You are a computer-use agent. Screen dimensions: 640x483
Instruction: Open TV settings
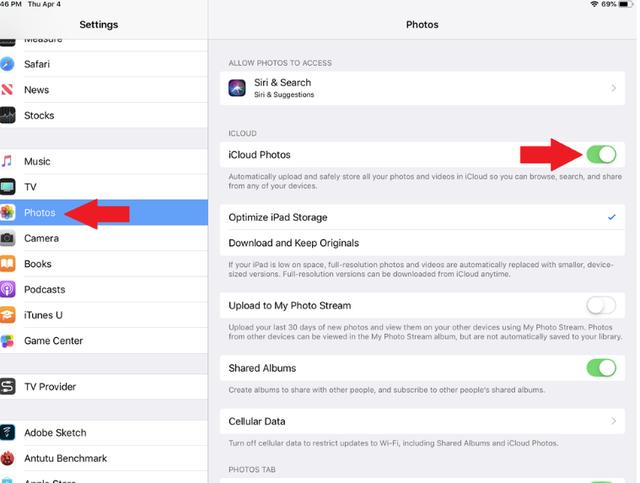coord(104,187)
